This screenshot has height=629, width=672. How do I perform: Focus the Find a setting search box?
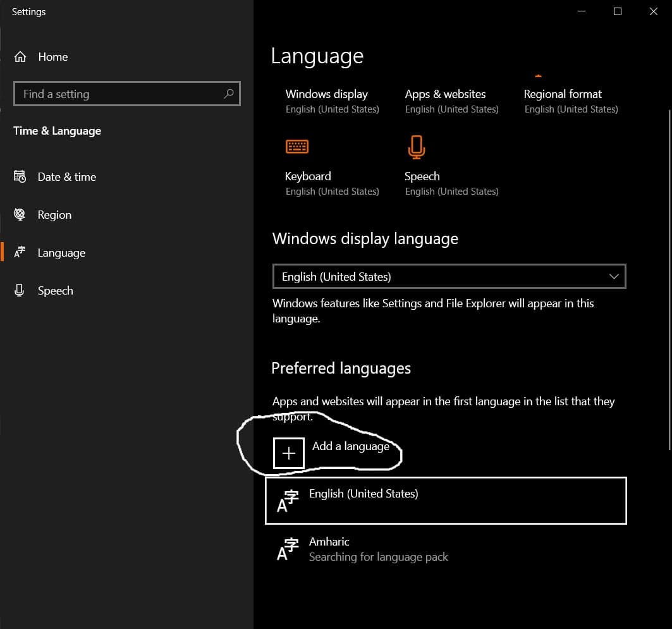coord(127,94)
